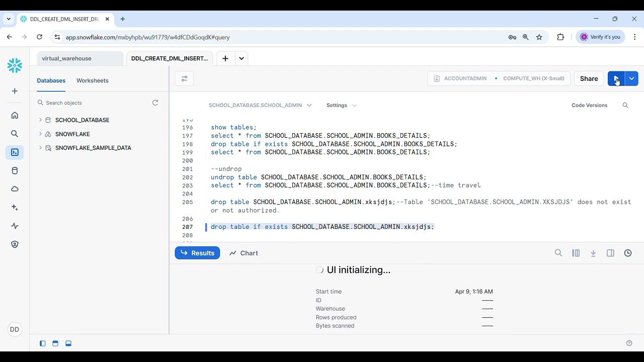Open the query history clock icon
644x362 pixels.
tap(628, 253)
